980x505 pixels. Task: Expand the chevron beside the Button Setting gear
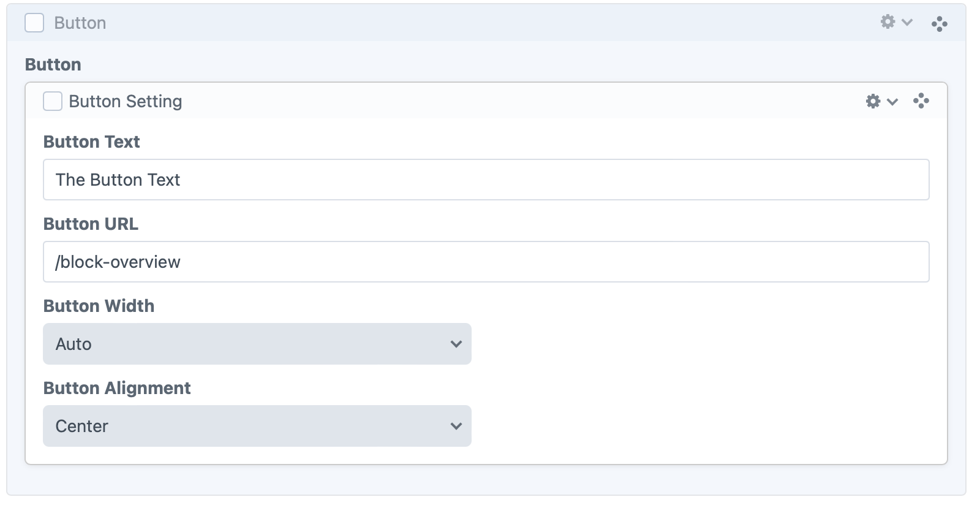(x=893, y=102)
